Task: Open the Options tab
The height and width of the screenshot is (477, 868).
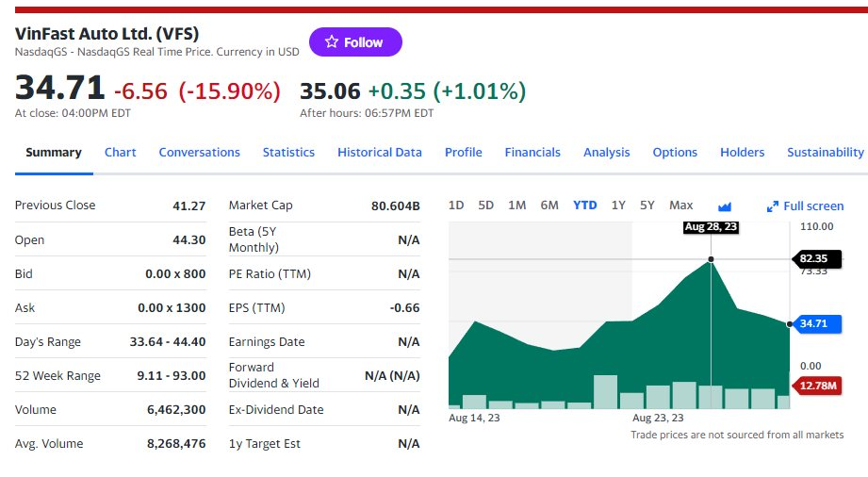Action: 675,153
